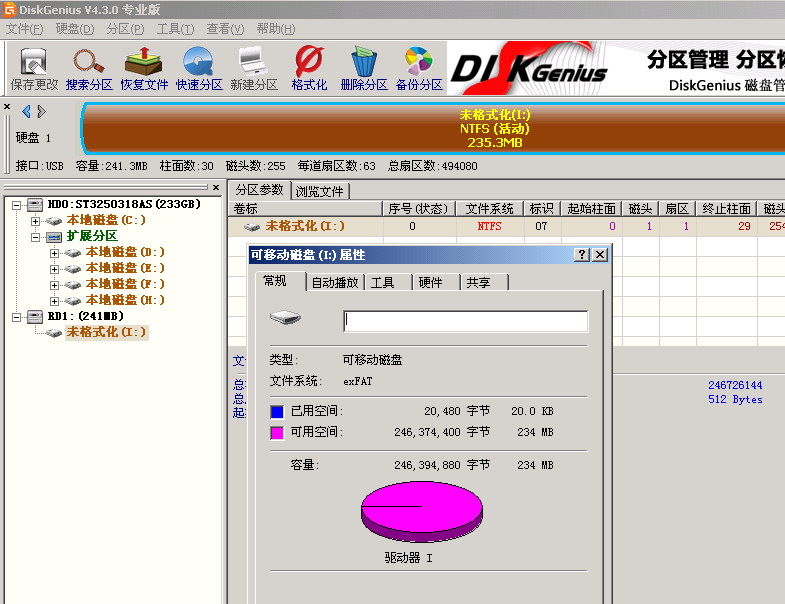Viewport: 785px width, 604px height.
Task: Select the 未格式化 (I:) partition table row
Action: [x=507, y=226]
